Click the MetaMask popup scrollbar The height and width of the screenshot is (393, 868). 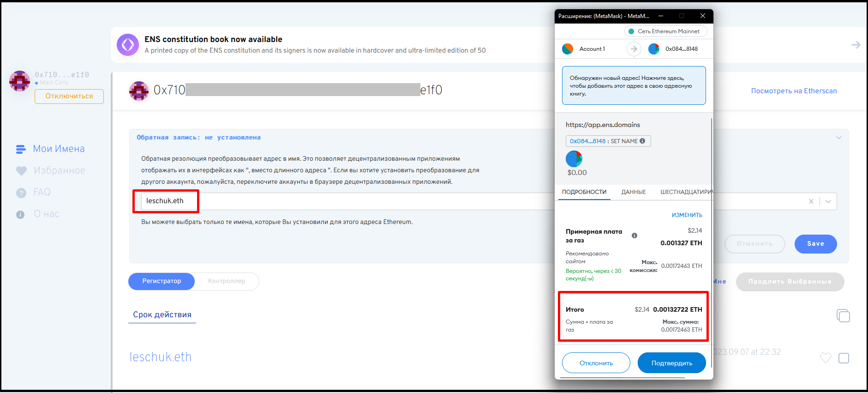point(712,242)
